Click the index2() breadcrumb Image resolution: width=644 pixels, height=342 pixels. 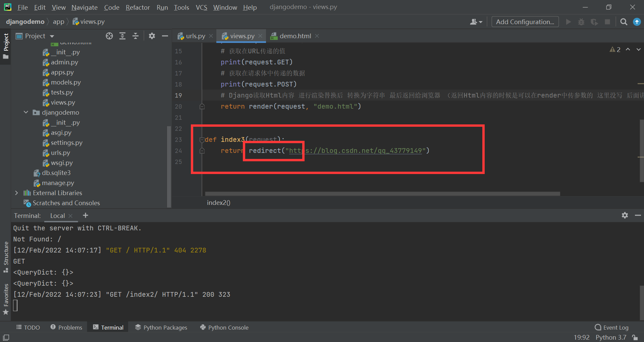(x=218, y=203)
